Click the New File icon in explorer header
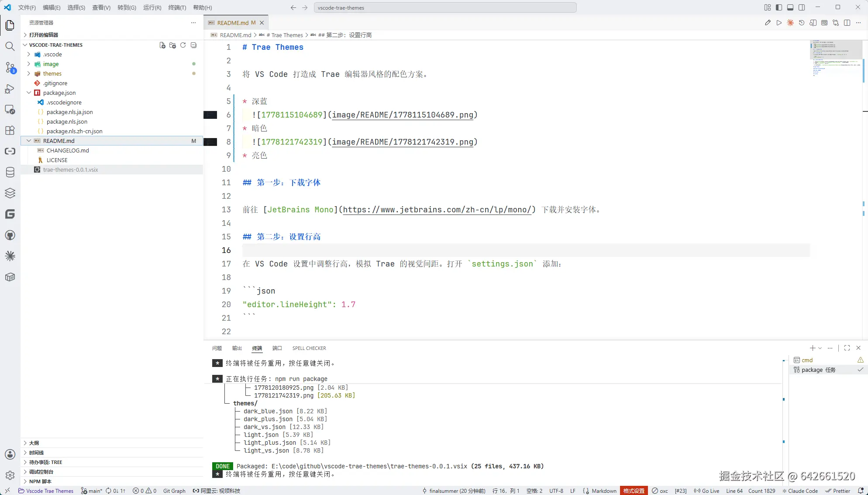 click(162, 45)
